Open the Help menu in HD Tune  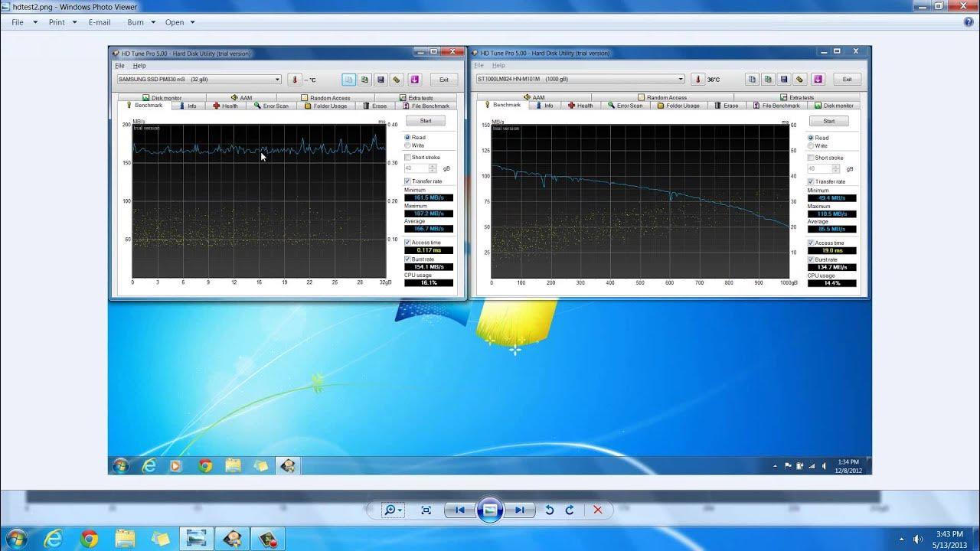coord(139,65)
